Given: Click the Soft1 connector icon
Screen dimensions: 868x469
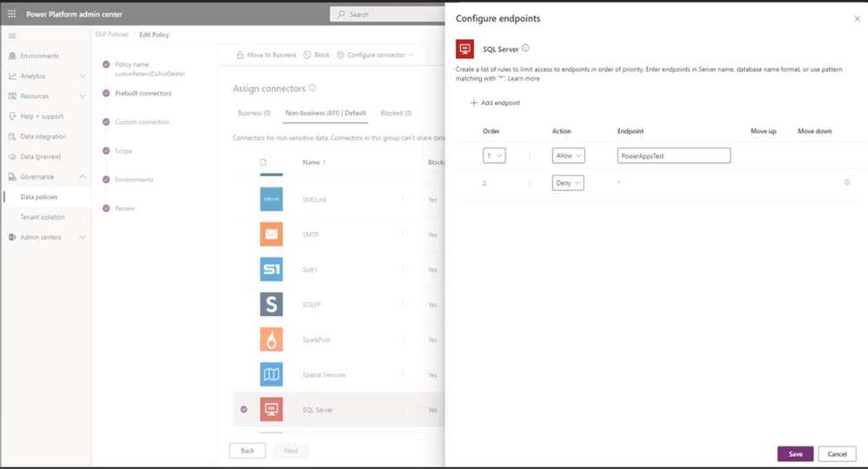Looking at the screenshot, I should click(271, 269).
